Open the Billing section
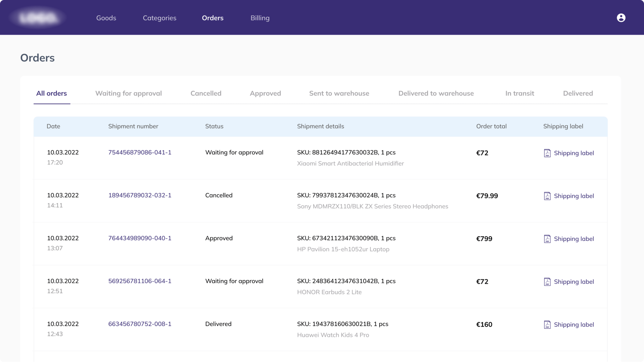The image size is (644, 362). [260, 18]
